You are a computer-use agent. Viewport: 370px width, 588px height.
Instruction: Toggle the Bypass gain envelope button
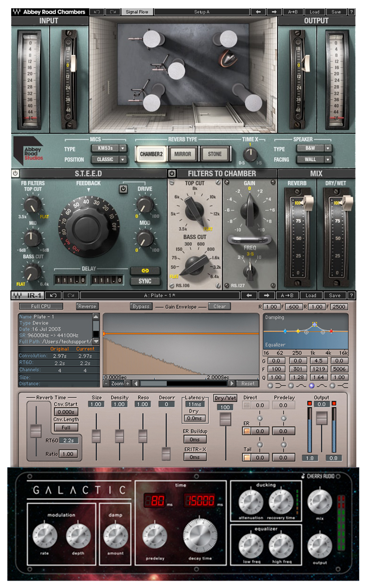141,306
